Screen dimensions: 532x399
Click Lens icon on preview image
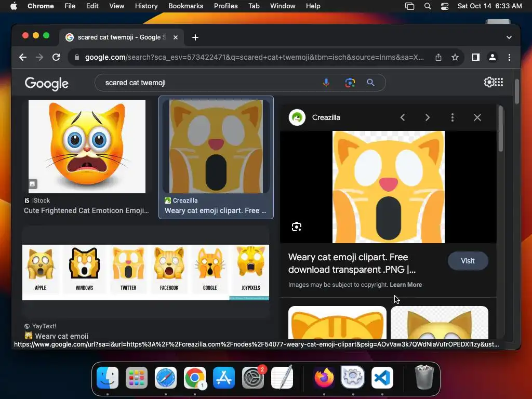coord(297,227)
